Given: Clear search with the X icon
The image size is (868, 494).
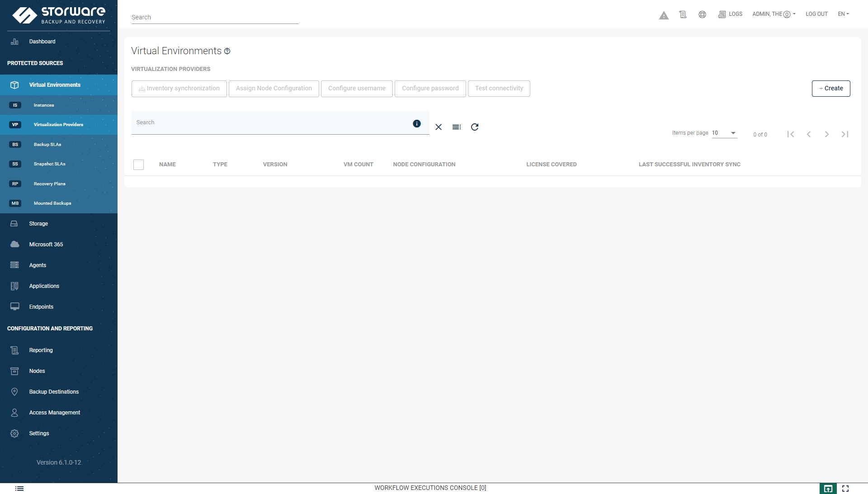Looking at the screenshot, I should coord(439,127).
